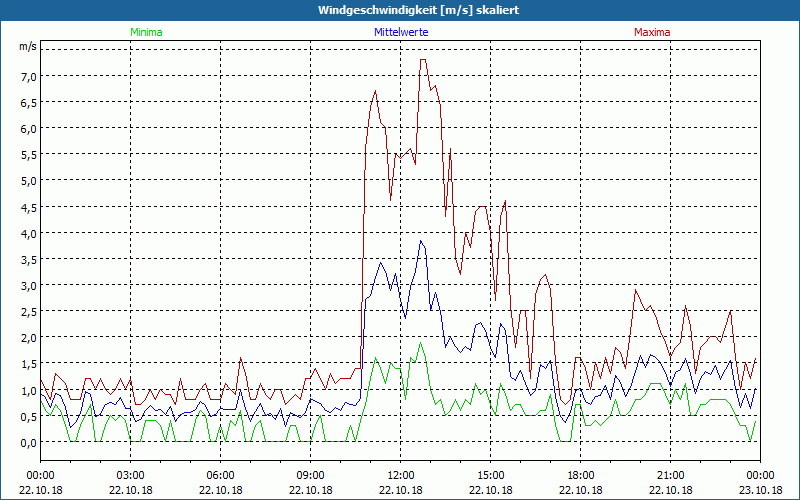Click the y-axis value '1,0'

pyautogui.click(x=29, y=390)
